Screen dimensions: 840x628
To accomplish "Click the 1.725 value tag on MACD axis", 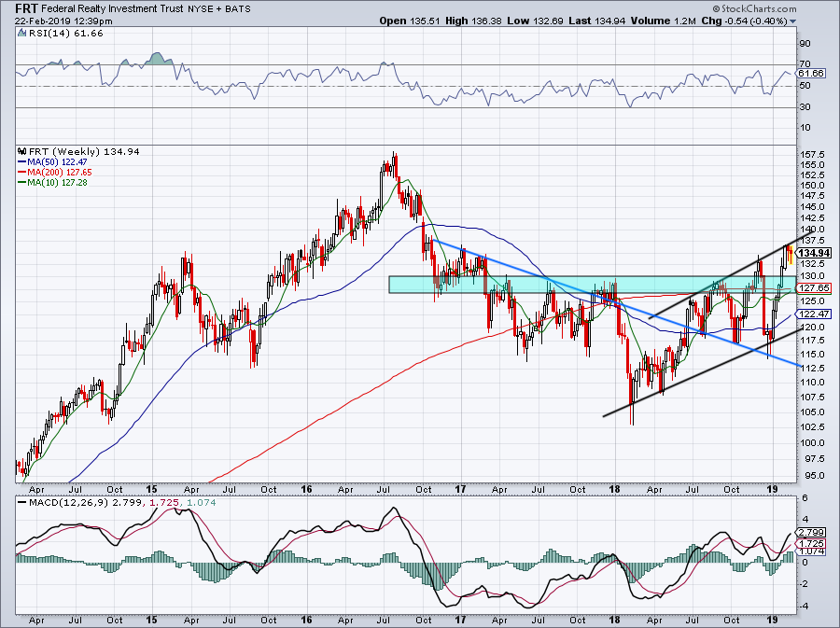I will tap(812, 543).
